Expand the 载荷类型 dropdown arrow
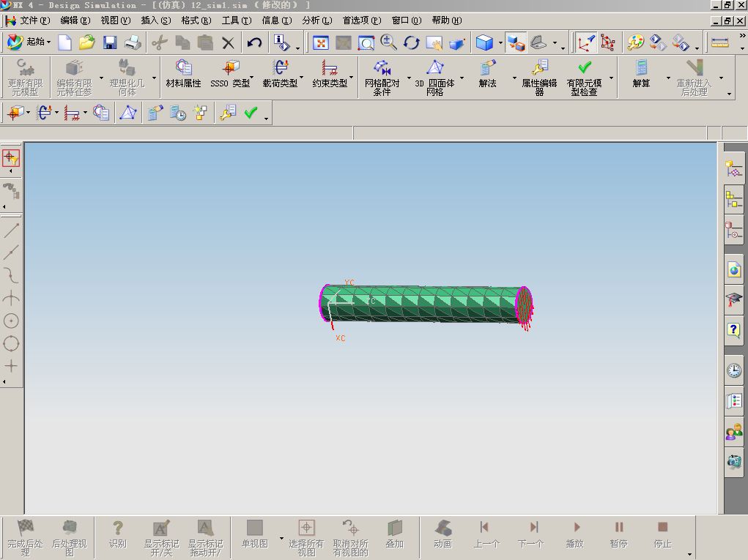This screenshot has width=748, height=560. (302, 77)
